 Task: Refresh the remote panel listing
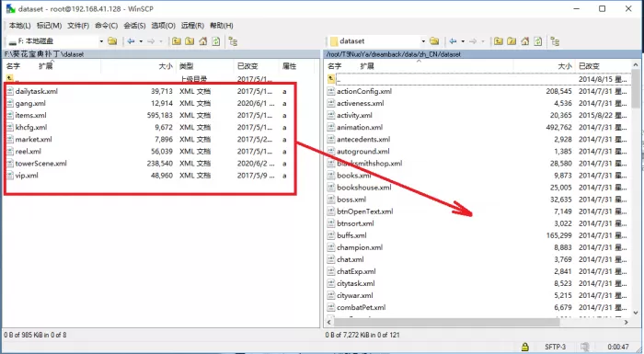tap(538, 41)
